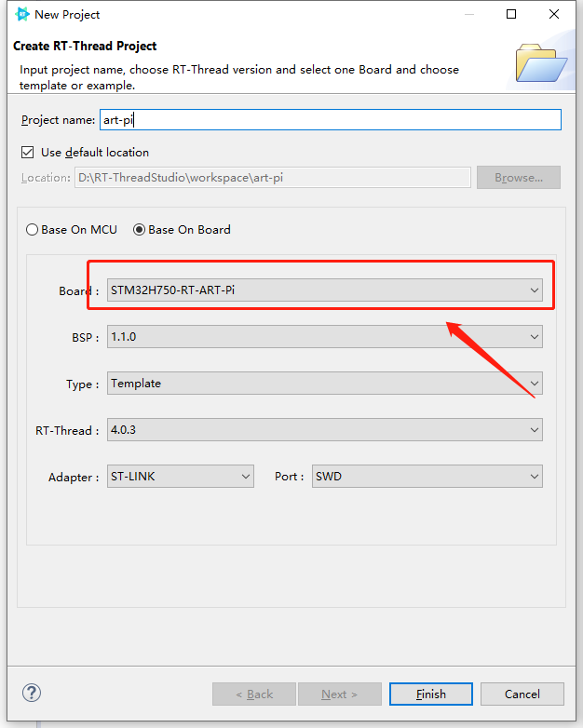The height and width of the screenshot is (728, 583).
Task: Open the help question mark icon
Action: [32, 694]
